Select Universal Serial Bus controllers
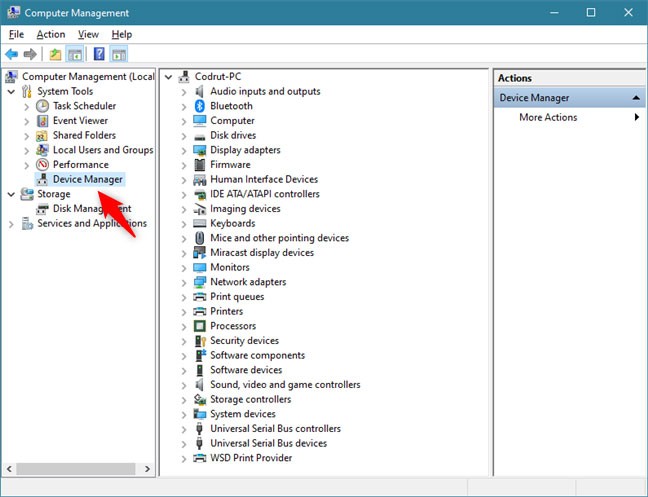 275,429
